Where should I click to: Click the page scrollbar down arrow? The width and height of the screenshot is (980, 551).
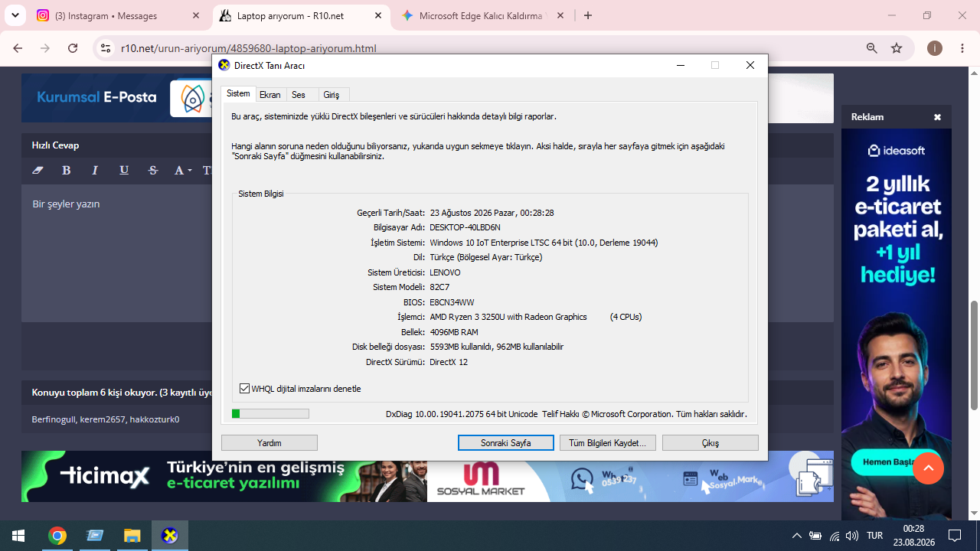[x=974, y=514]
